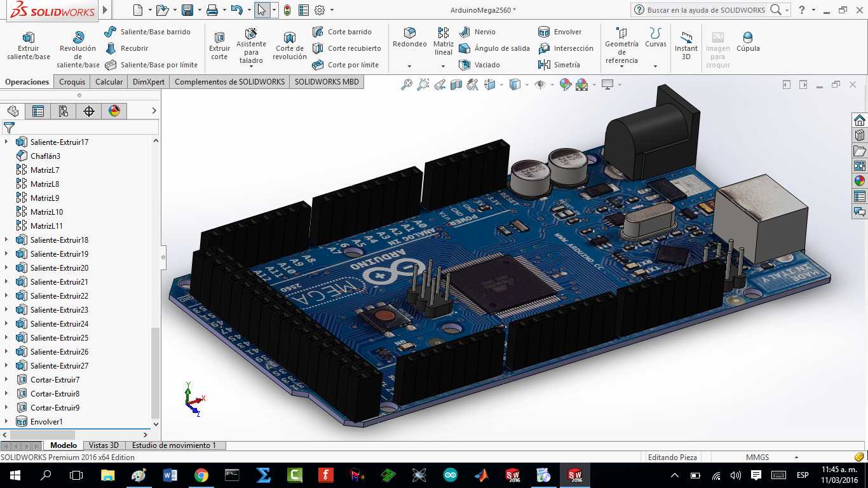Screen dimensions: 868x488
Task: Open the options gear dropdown arrow
Action: coord(332,10)
